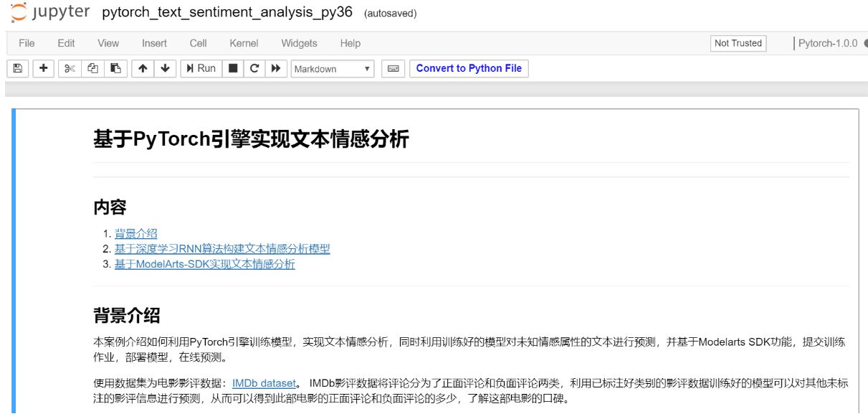The image size is (868, 419).
Task: Open the Cell menu
Action: 199,43
